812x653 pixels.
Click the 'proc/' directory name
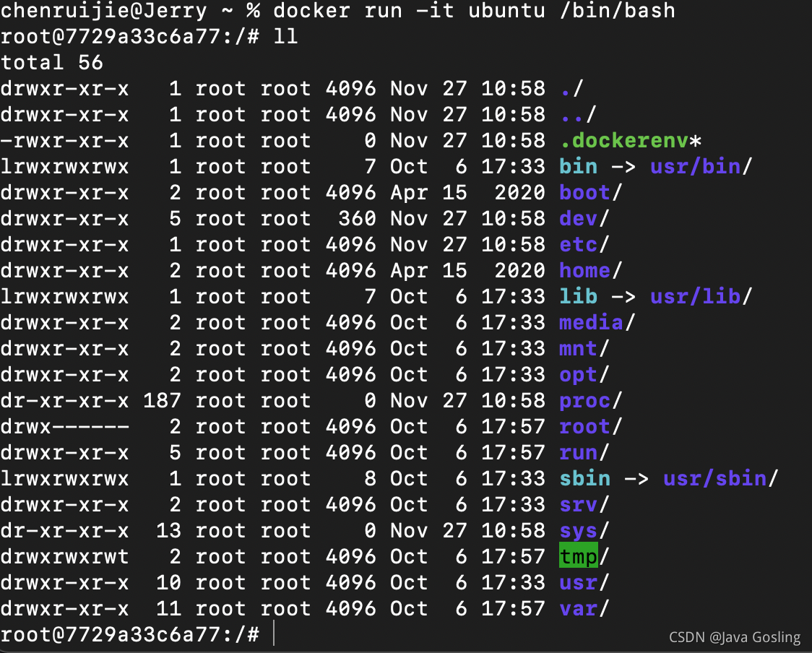(x=590, y=400)
